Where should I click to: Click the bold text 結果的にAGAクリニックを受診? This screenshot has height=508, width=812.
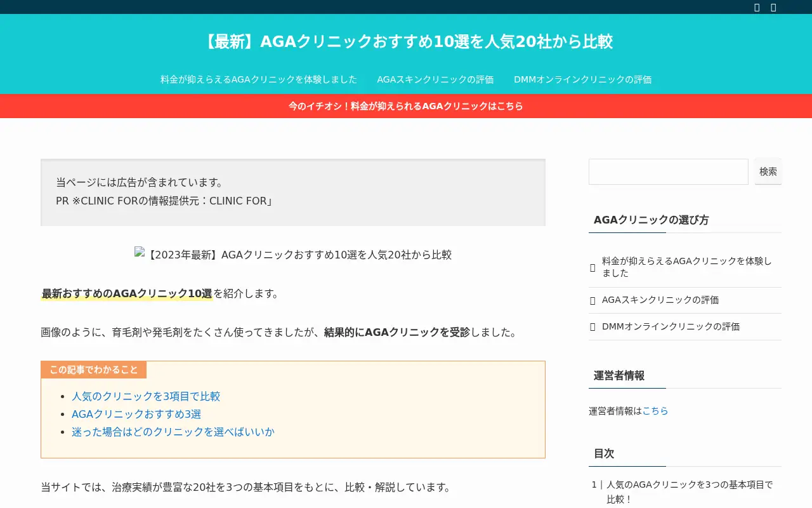[x=397, y=332]
